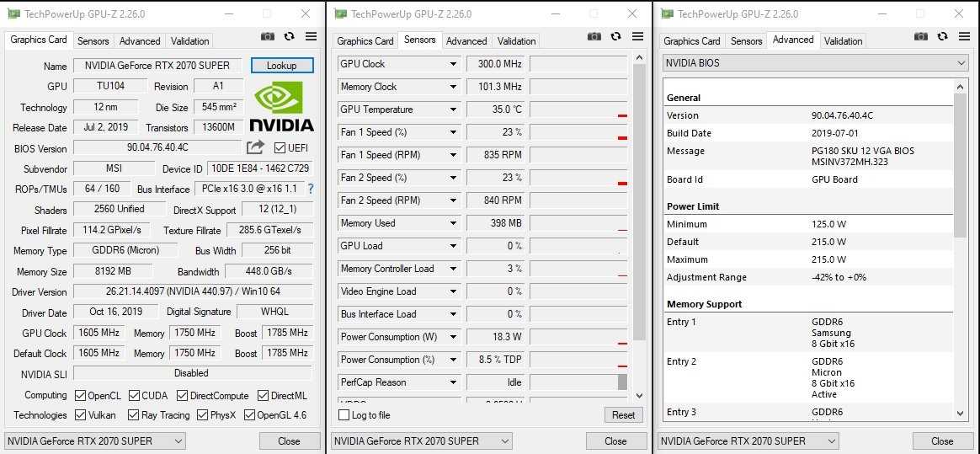Toggle the UEFI checkbox
The width and height of the screenshot is (980, 454).
[280, 148]
